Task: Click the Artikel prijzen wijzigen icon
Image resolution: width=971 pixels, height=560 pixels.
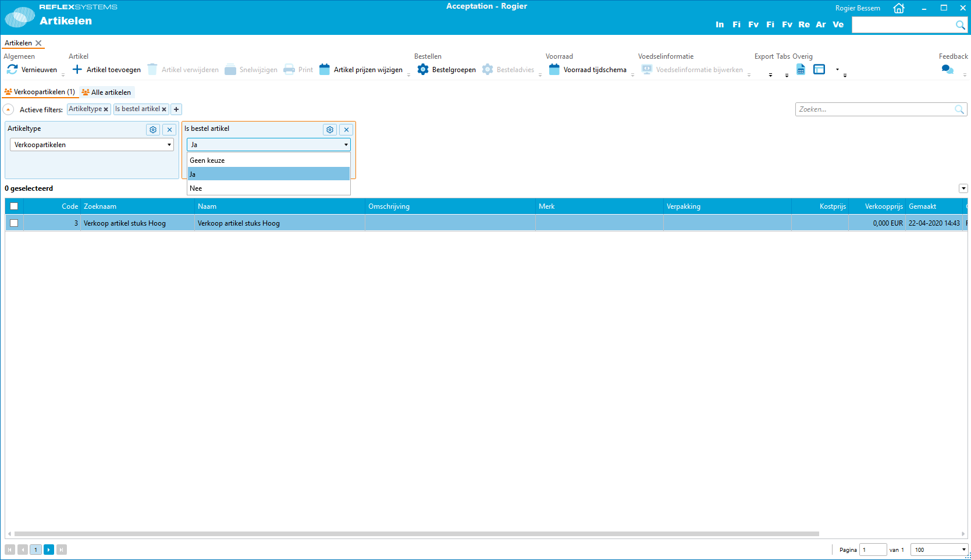Action: pyautogui.click(x=325, y=70)
